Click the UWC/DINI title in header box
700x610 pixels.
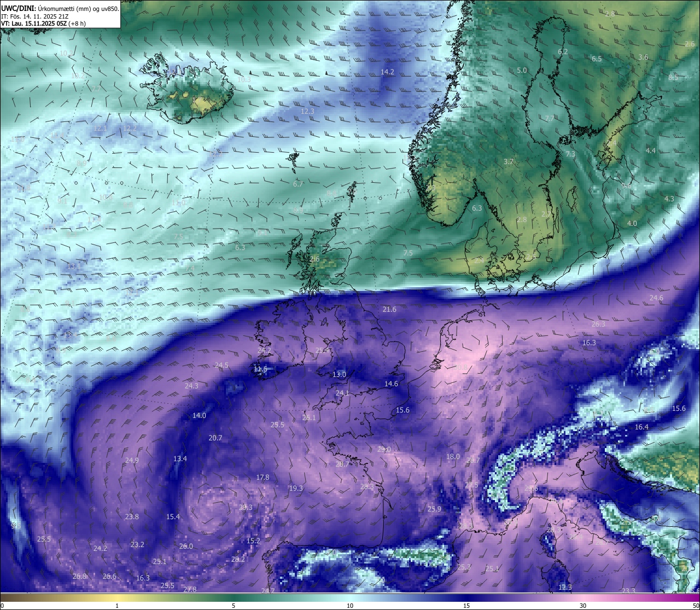[19, 9]
